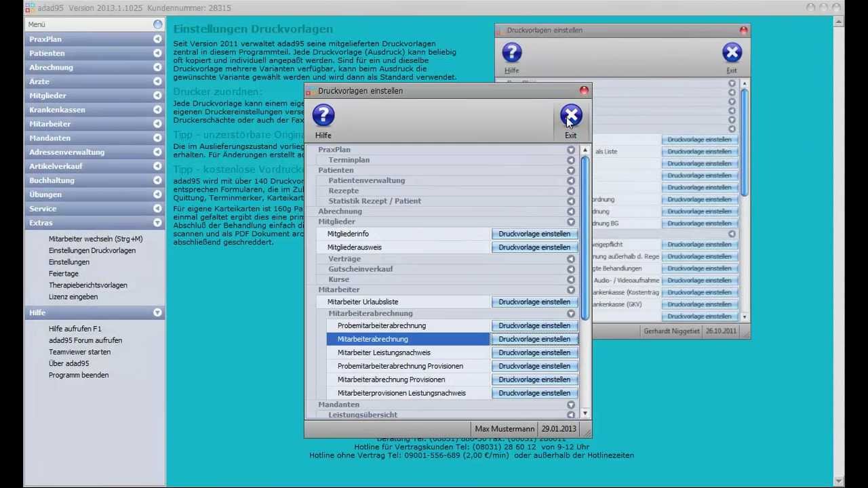Select Hilfe aufrufen F1
The height and width of the screenshot is (488, 868).
(75, 329)
